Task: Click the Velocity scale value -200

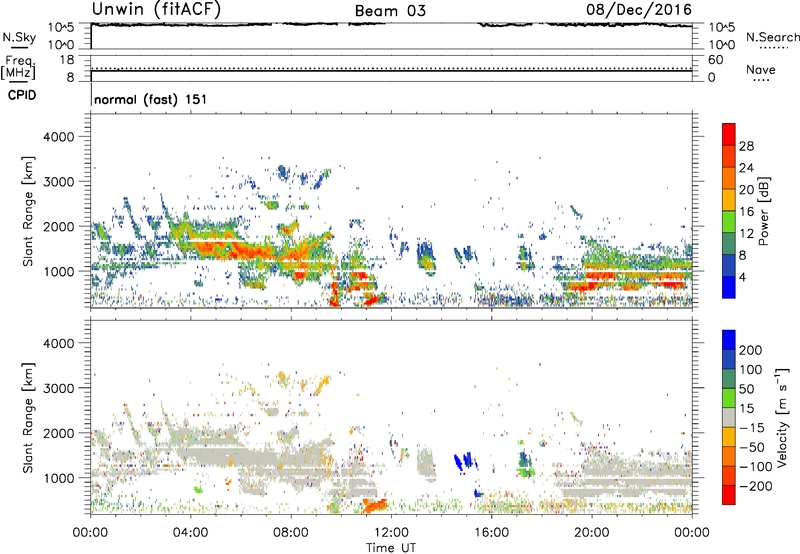Action: 755,486
